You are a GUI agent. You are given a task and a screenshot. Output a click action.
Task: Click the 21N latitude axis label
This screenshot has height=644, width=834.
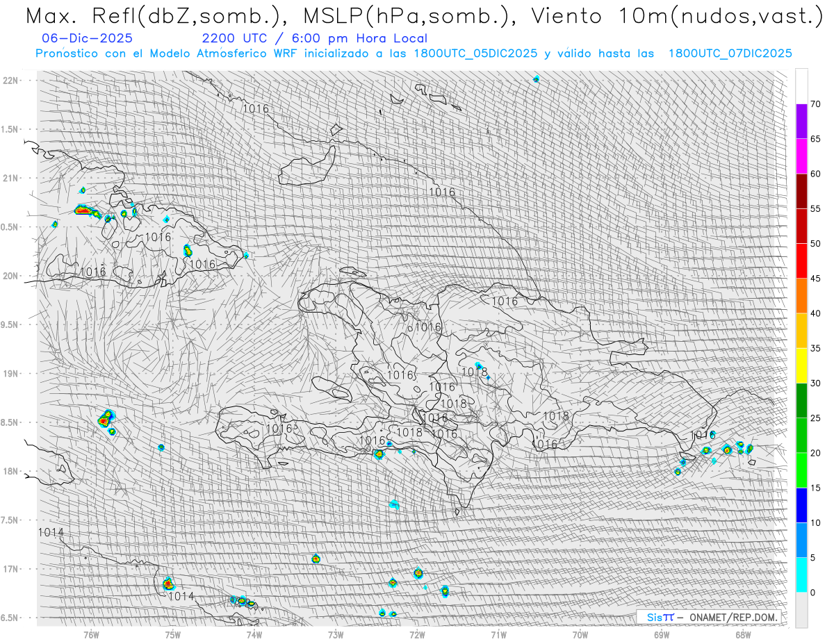point(10,178)
